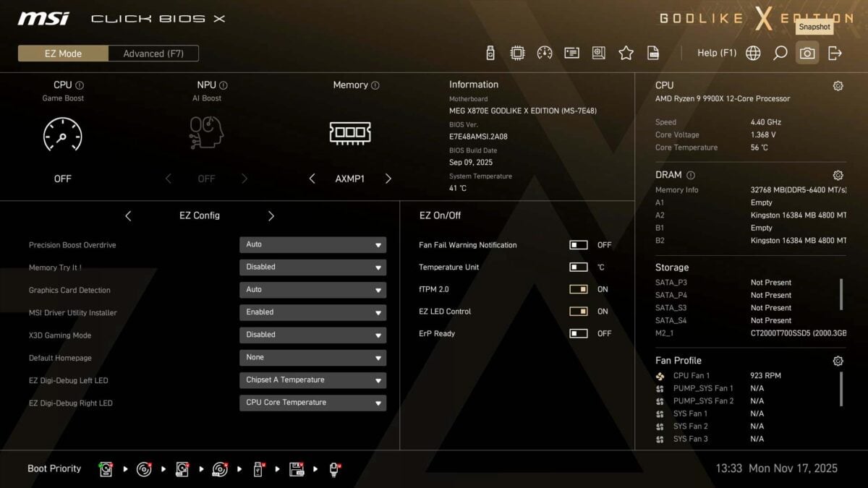
Task: Expand the X3D Gaming Mode dropdown
Action: (312, 335)
